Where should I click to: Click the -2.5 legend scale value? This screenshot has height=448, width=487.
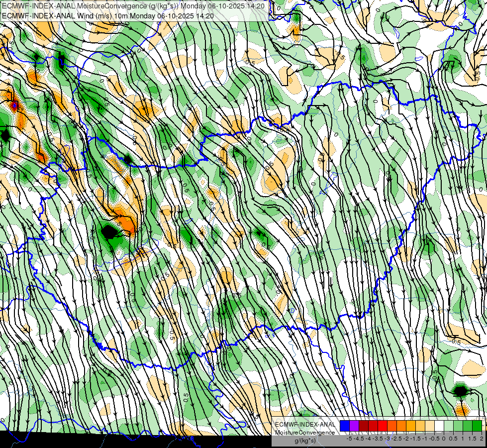[397, 439]
